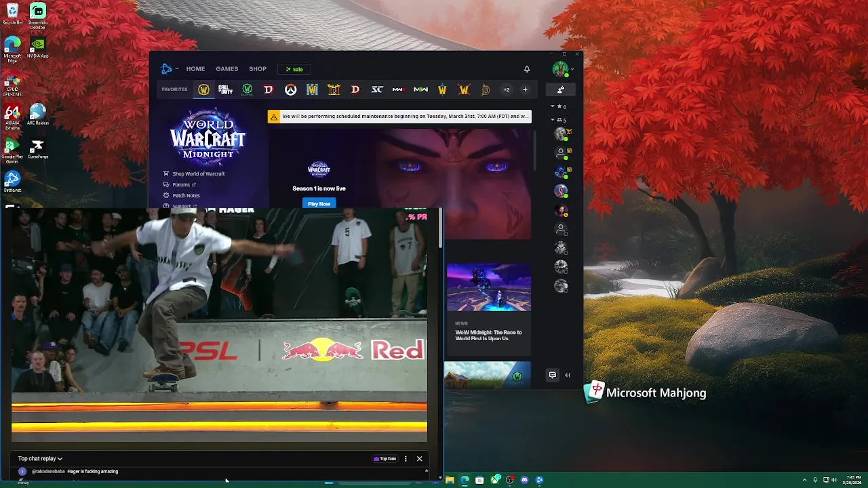This screenshot has width=868, height=488.
Task: Open the Warcraft III favorite icon
Action: click(x=312, y=89)
